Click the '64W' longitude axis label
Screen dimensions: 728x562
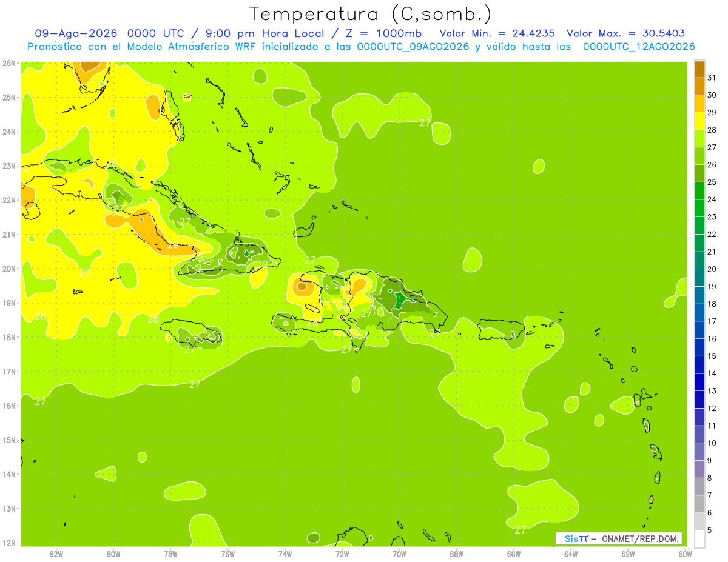(571, 554)
